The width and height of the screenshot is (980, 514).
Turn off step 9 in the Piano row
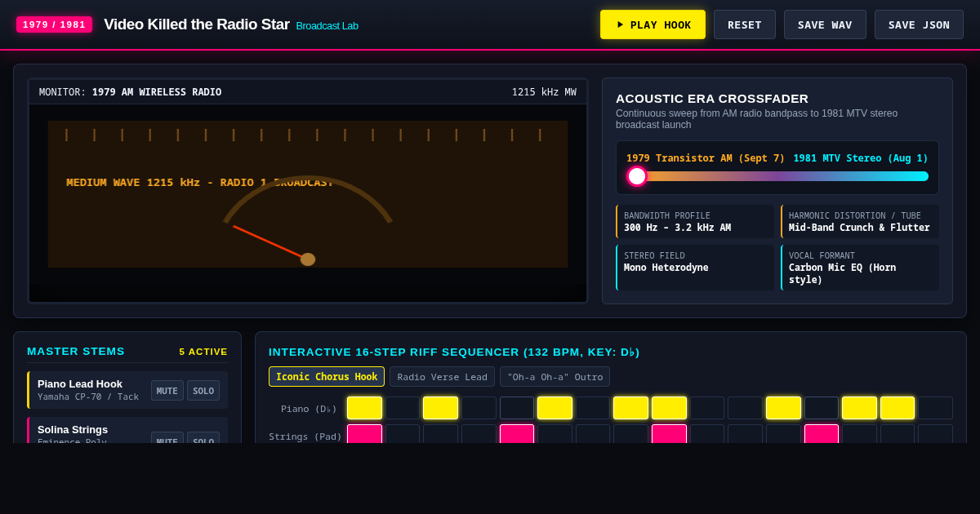[669, 408]
